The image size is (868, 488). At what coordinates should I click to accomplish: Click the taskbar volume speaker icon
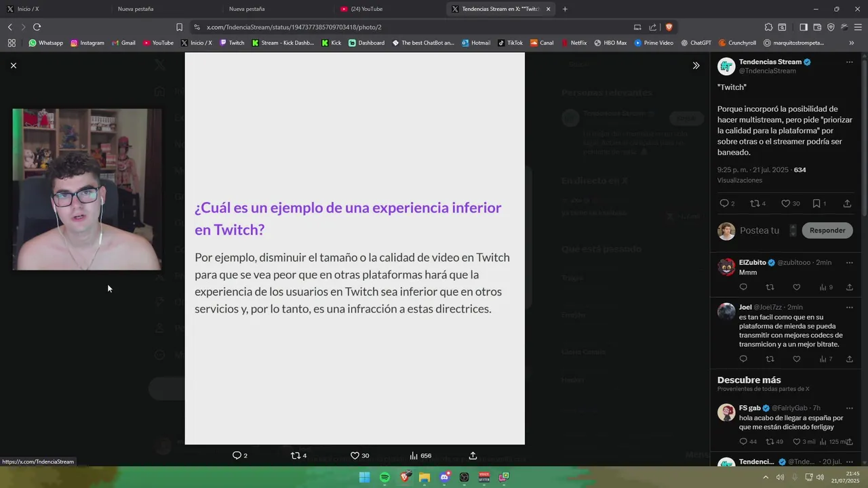pos(820,477)
